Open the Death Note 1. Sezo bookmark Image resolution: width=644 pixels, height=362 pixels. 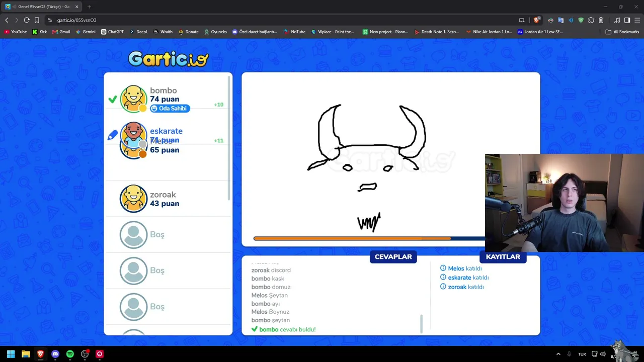click(x=437, y=32)
